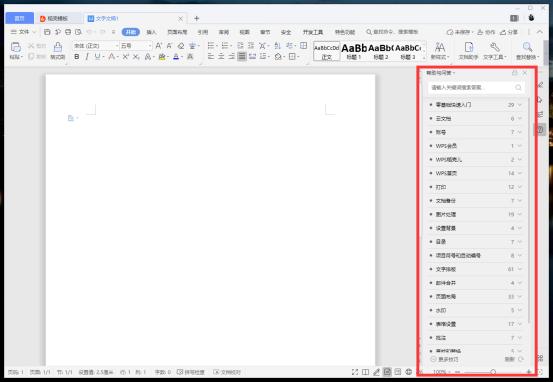Screen dimensions: 553x382
Task: Switch to the 插入 ribbon tab
Action: 151,32
